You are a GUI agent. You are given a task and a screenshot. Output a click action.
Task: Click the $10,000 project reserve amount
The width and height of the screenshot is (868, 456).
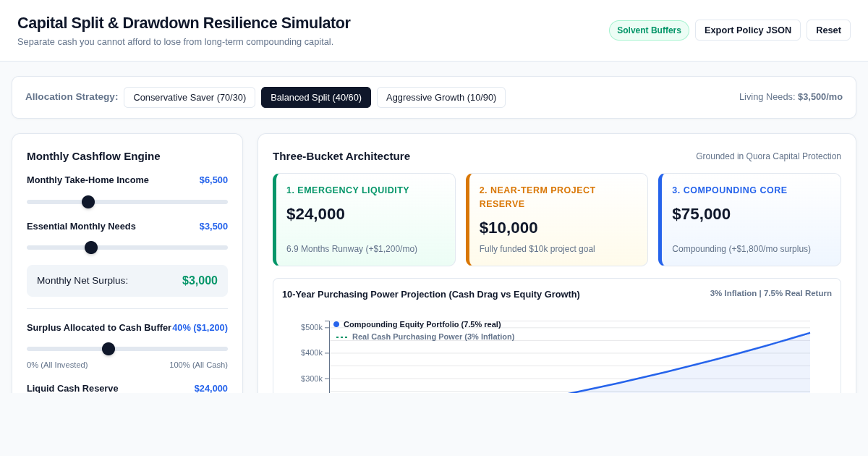(509, 228)
